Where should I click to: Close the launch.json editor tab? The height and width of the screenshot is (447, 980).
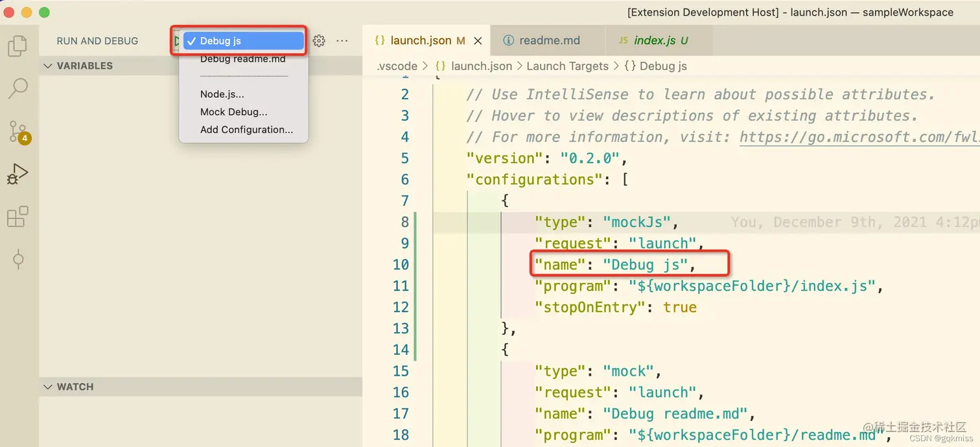click(x=478, y=40)
